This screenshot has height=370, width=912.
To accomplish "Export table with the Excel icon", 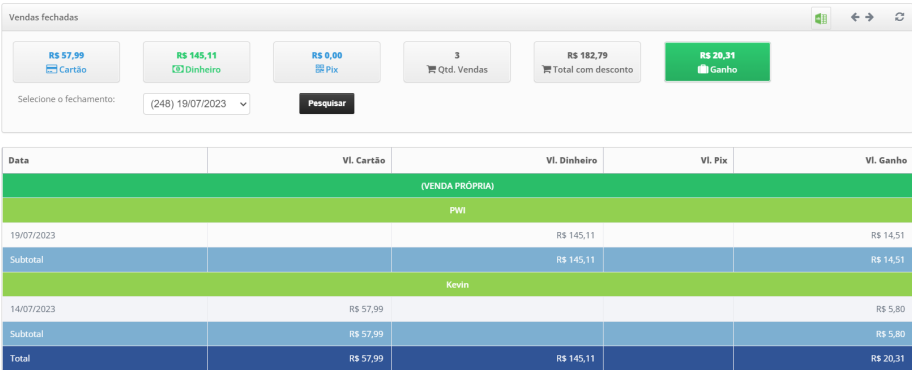I will [x=821, y=19].
